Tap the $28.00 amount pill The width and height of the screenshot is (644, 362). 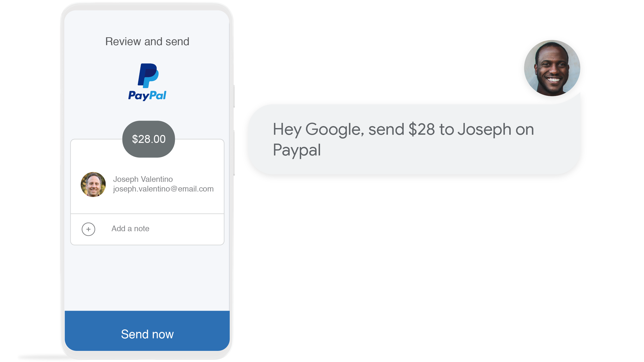(149, 139)
